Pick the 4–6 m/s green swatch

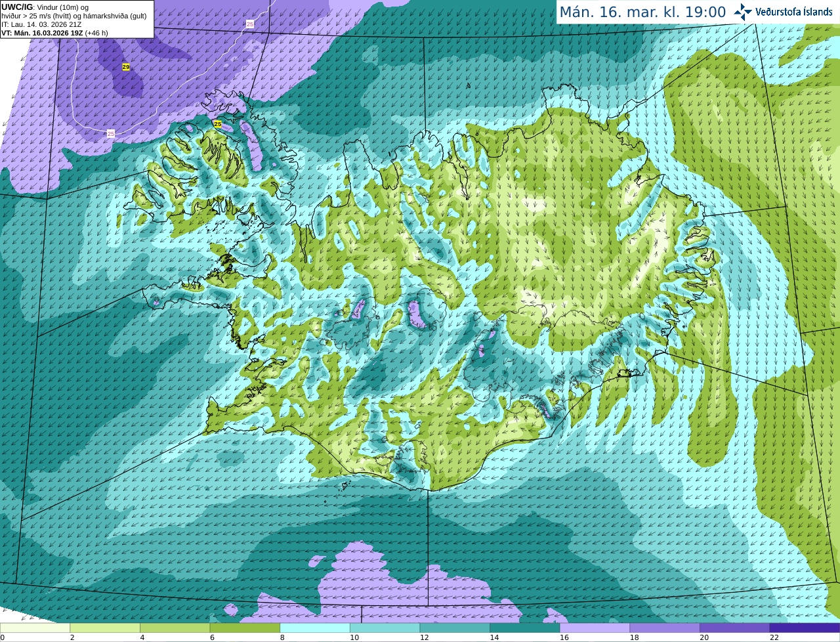click(x=175, y=628)
